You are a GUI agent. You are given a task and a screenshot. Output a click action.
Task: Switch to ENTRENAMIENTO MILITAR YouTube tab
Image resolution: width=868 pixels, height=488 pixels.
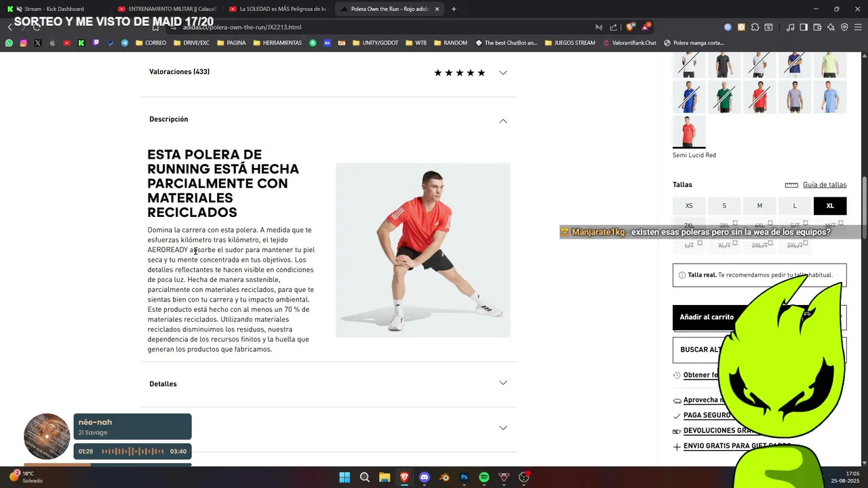tap(167, 9)
